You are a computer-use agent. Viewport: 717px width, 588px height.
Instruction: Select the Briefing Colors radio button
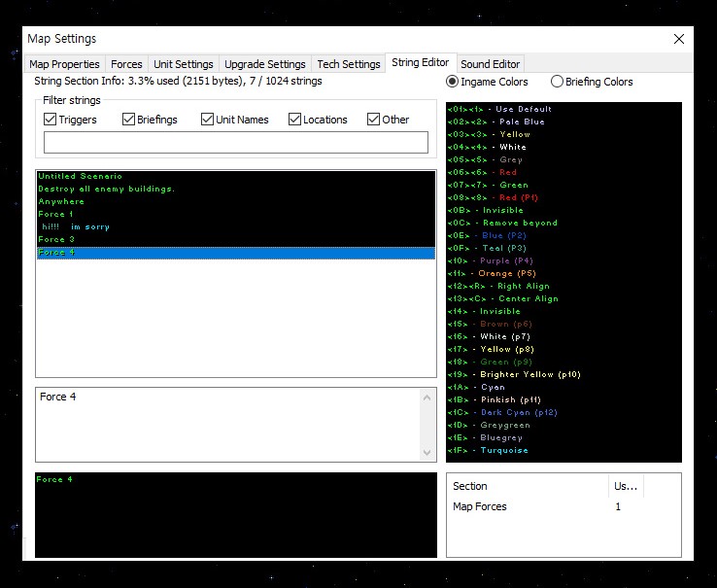point(592,82)
